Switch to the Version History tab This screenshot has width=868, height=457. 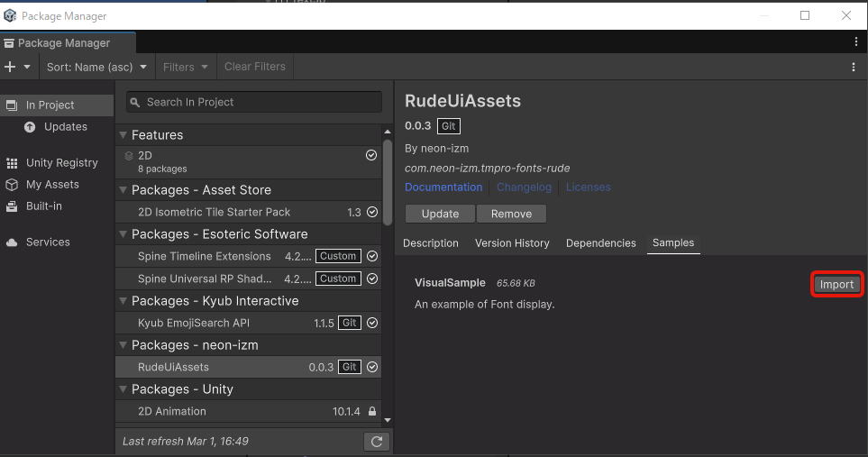(x=512, y=243)
